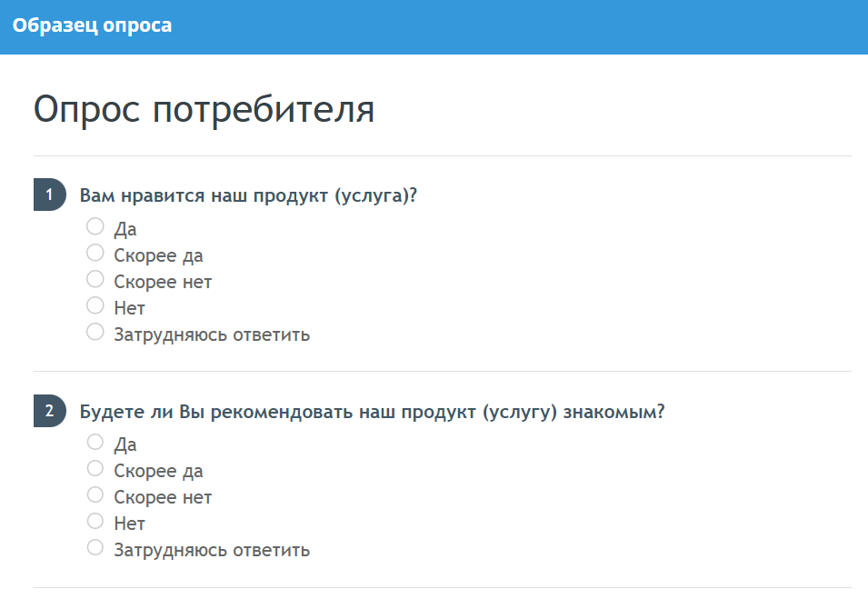Viewport: 868px width, 599px height.
Task: Click the "Нет" label under question 2
Action: click(x=128, y=523)
